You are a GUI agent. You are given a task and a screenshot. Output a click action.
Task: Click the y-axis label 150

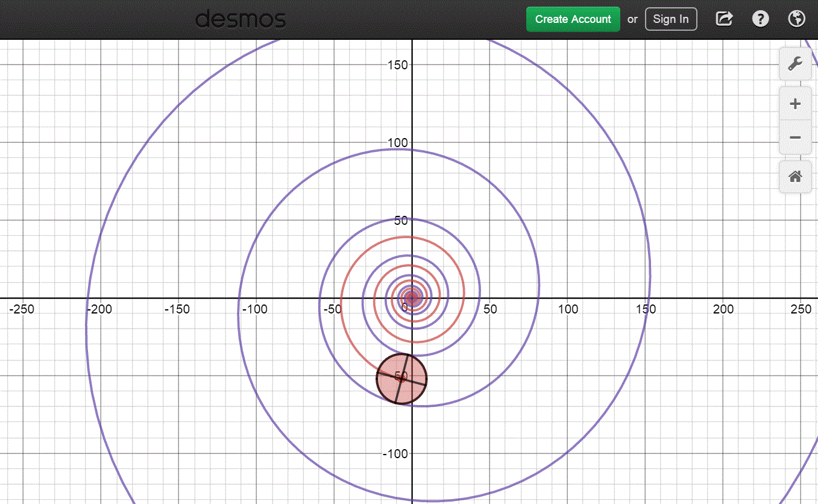tap(397, 65)
